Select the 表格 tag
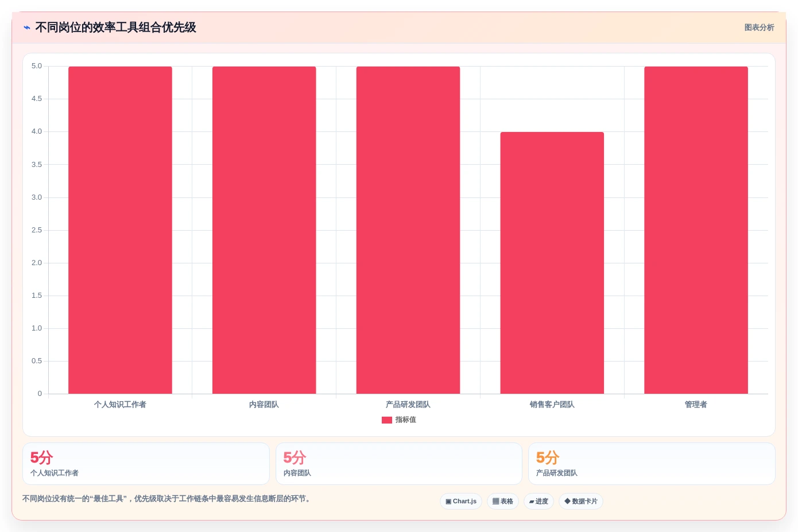798x532 pixels. [x=503, y=501]
